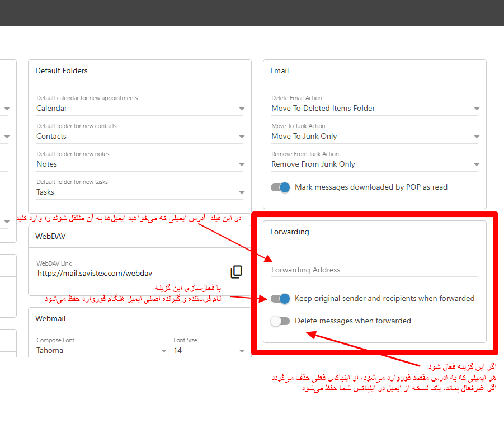
Task: Open the Remove From Junk Action dropdown
Action: coord(477,164)
